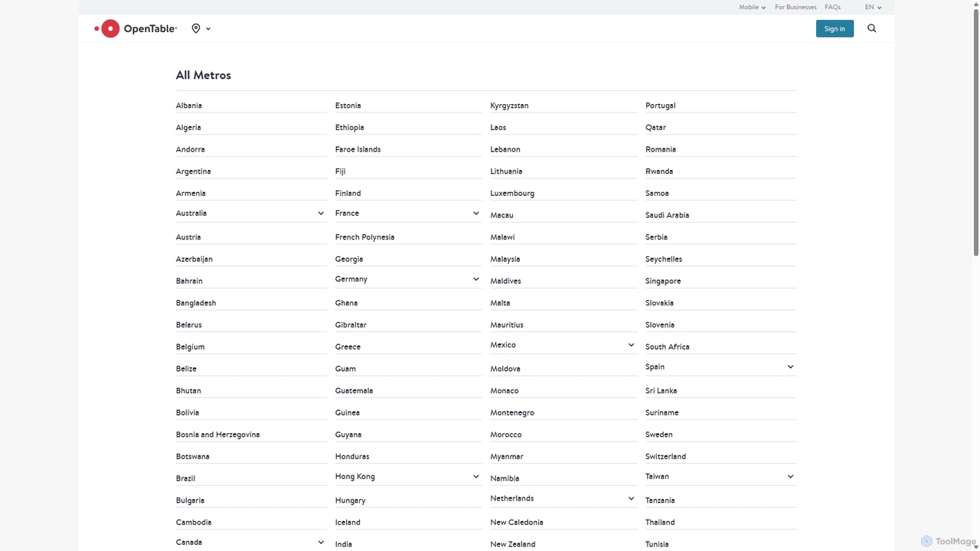The image size is (980, 551).
Task: Choose Macau from the list
Action: click(501, 216)
